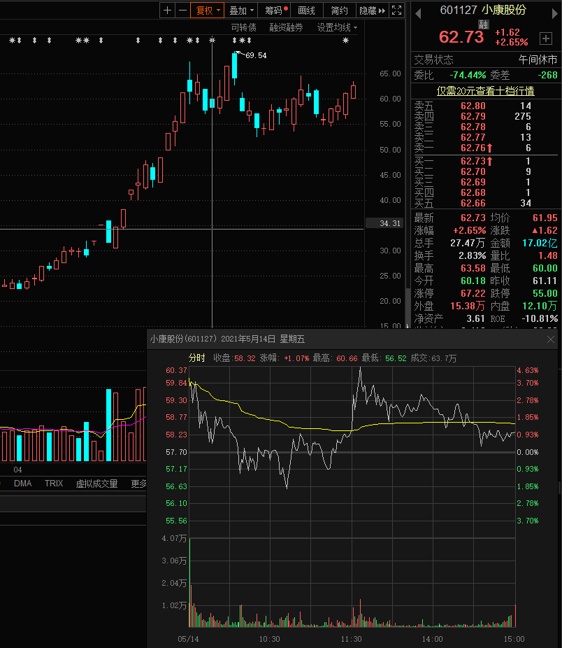Click the minus zoom-out chart button
Screen dimensions: 562x648
tap(183, 10)
